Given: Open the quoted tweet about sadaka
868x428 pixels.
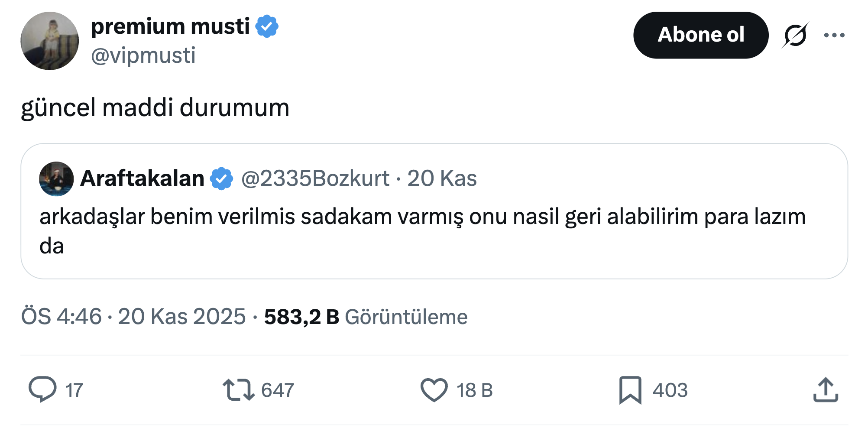Looking at the screenshot, I should 422,230.
